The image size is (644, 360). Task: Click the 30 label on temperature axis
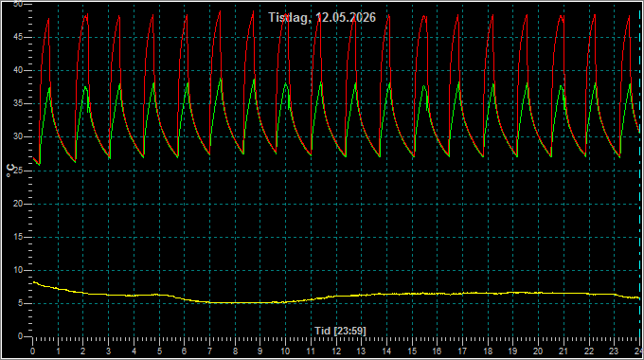[x=18, y=136]
